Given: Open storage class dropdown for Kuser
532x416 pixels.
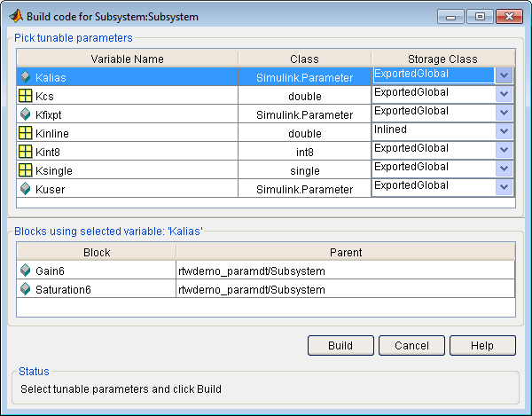Looking at the screenshot, I should pos(504,187).
